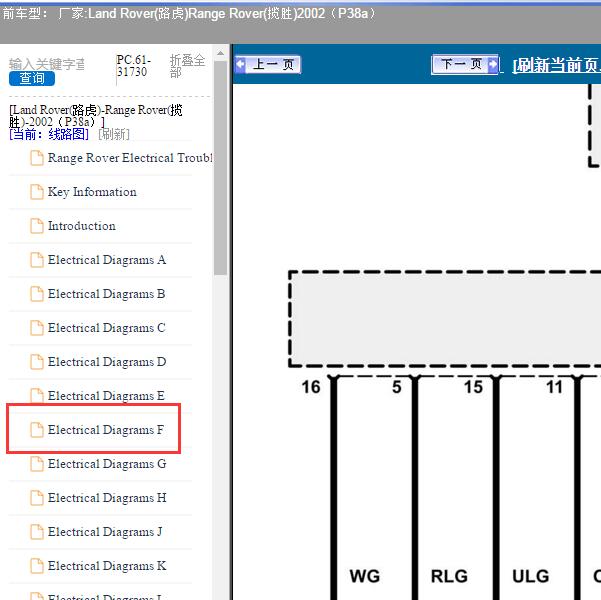Select Electrical Diagrams F entry
Screen dimensions: 601x600
[x=106, y=430]
